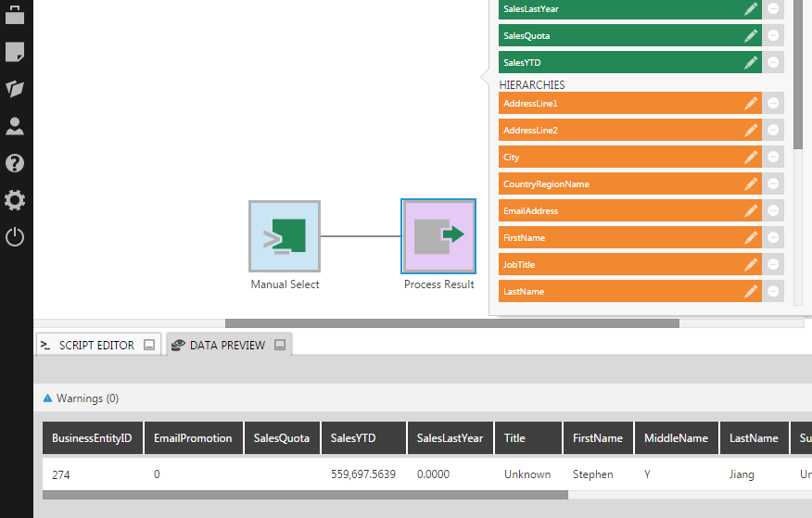The height and width of the screenshot is (518, 812).
Task: Select the JobTitle hierarchy row
Action: click(x=629, y=264)
